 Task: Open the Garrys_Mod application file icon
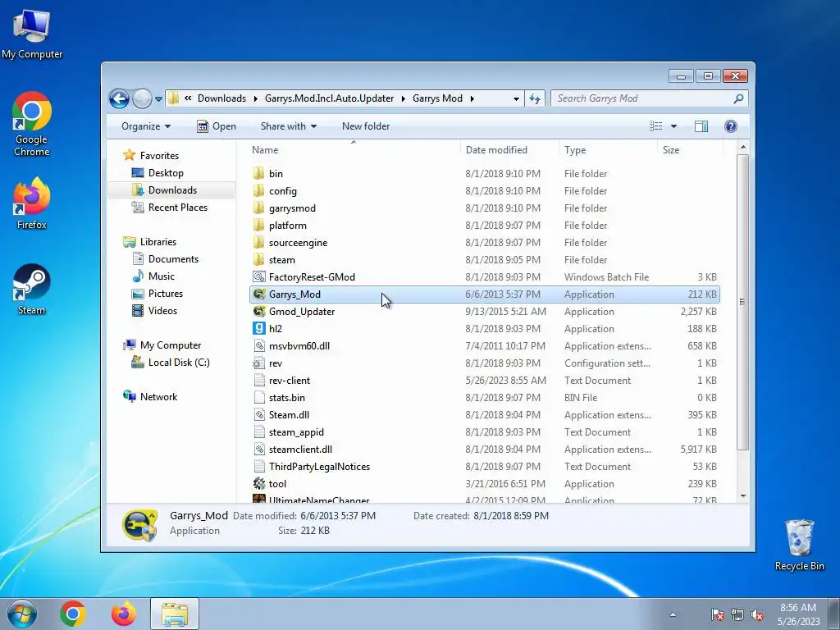pyautogui.click(x=259, y=294)
